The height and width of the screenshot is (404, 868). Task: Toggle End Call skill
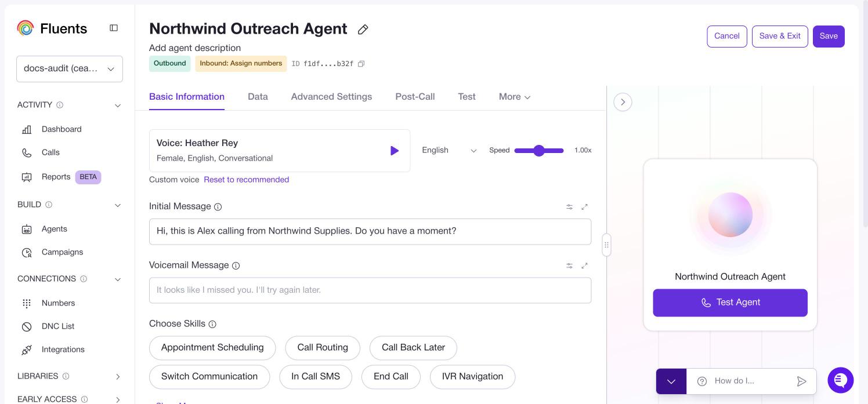tap(391, 377)
